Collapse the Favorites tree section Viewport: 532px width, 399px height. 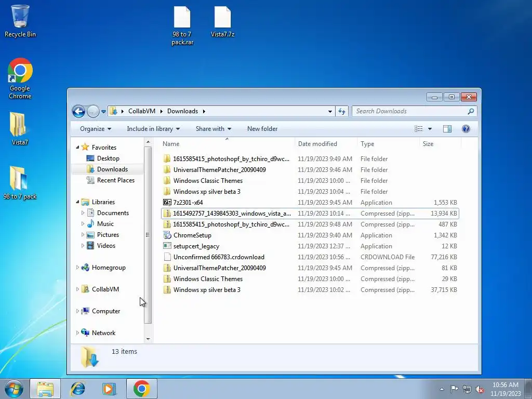[77, 147]
